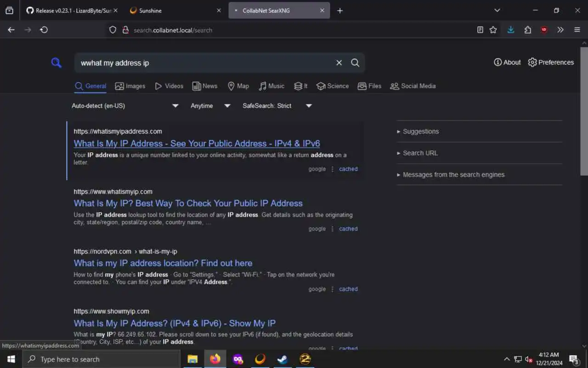588x368 pixels.
Task: Open the notification center
Action: coord(574,359)
